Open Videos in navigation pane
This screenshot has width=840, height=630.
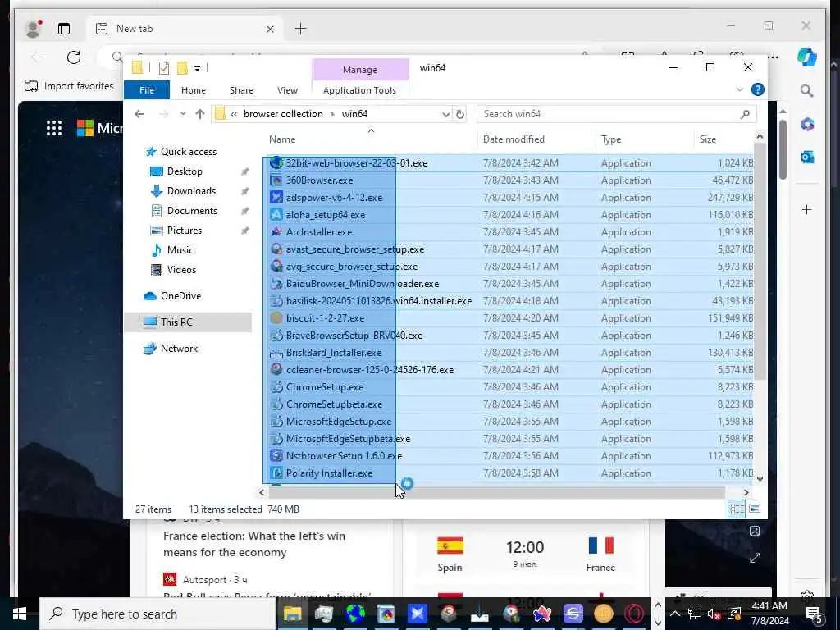tap(181, 269)
